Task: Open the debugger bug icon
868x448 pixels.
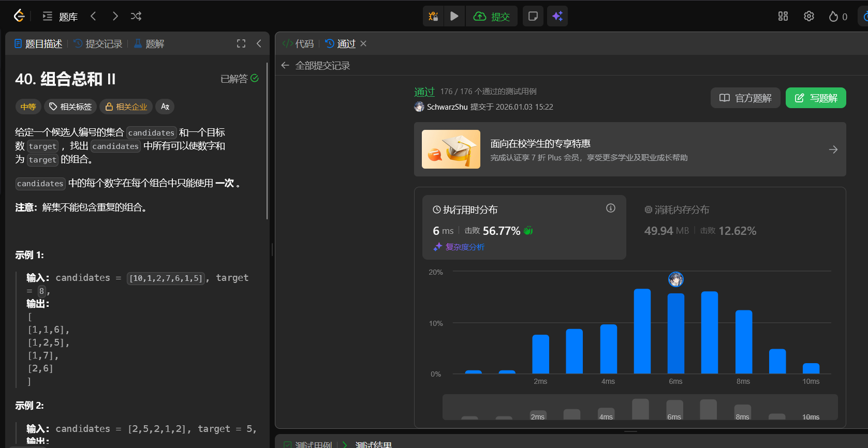Action: click(433, 16)
